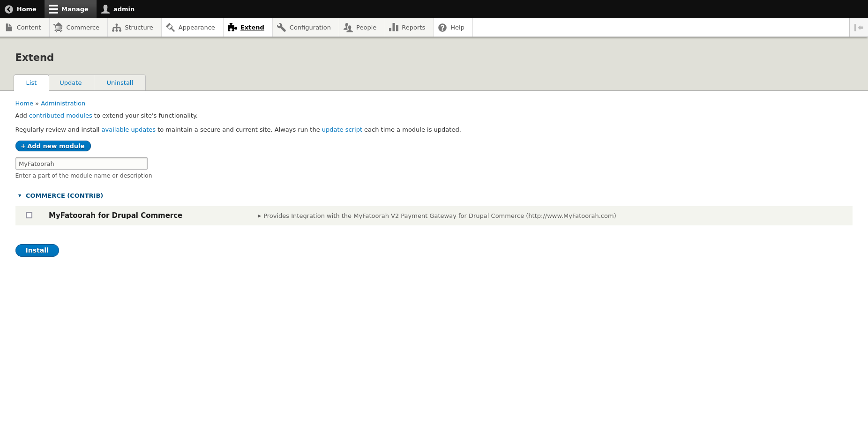Click the Appearance paintbrush icon
This screenshot has width=868, height=440.
coord(170,28)
